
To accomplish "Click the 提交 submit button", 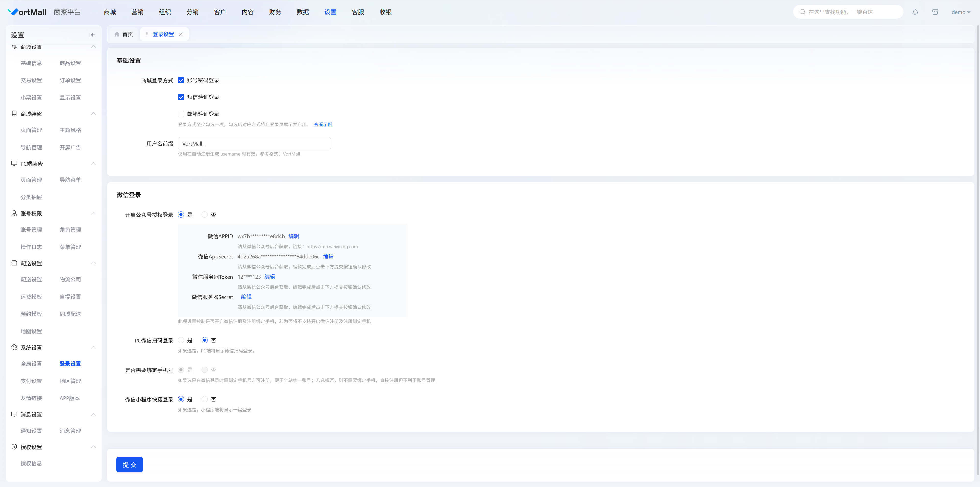I will coord(129,465).
